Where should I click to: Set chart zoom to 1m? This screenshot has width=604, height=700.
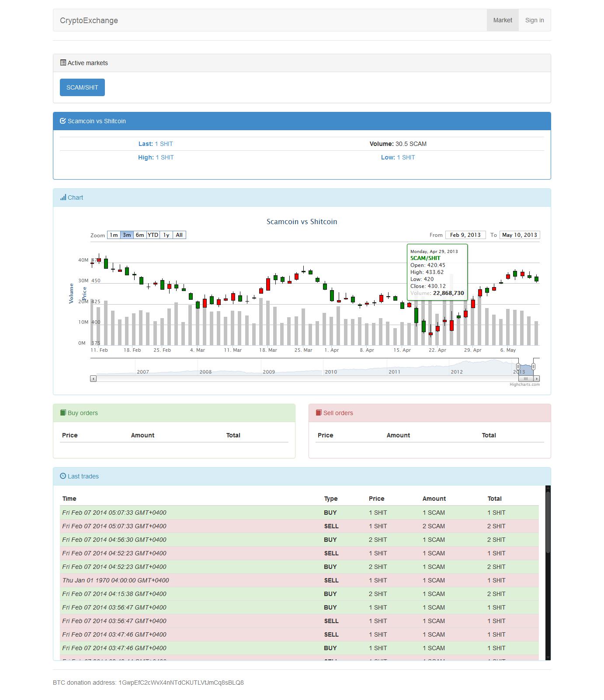point(114,235)
